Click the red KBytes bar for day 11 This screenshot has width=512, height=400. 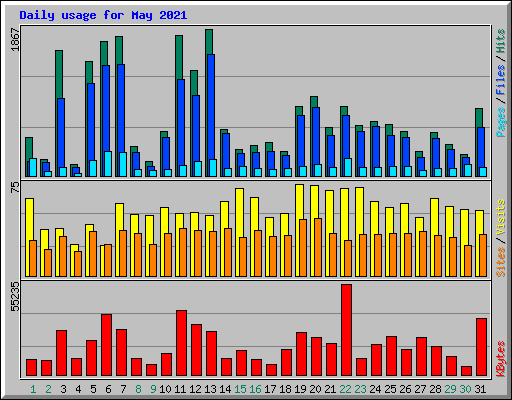coord(181,343)
